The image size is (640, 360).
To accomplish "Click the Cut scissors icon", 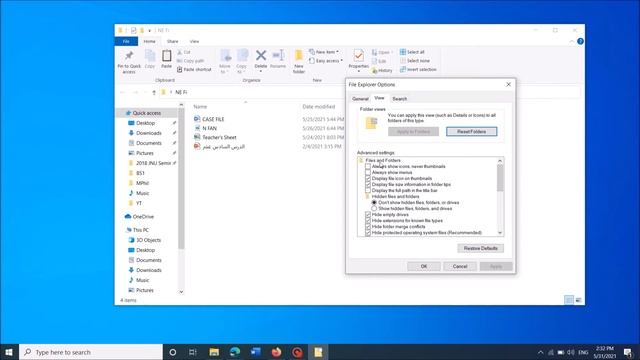I will pos(180,52).
